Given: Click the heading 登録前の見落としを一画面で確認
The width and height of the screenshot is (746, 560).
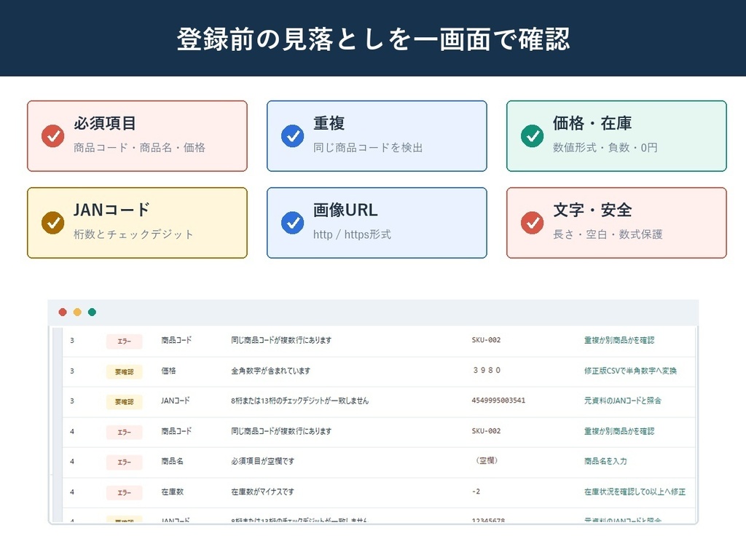Looking at the screenshot, I should pyautogui.click(x=373, y=39).
